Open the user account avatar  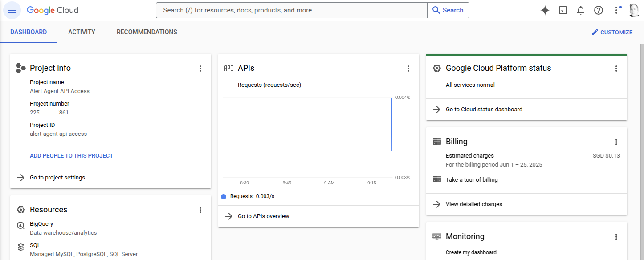tap(634, 10)
